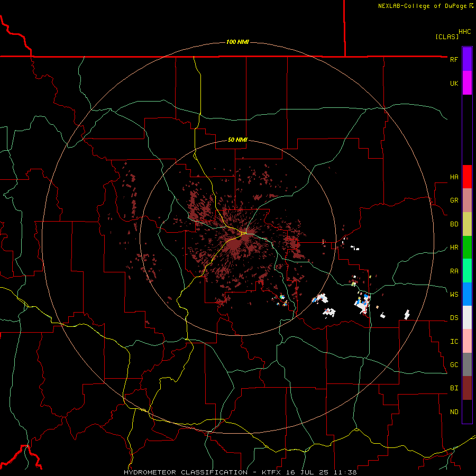Viewport: 476px width, 476px height.
Task: Click the HHC product label
Action: click(x=464, y=32)
